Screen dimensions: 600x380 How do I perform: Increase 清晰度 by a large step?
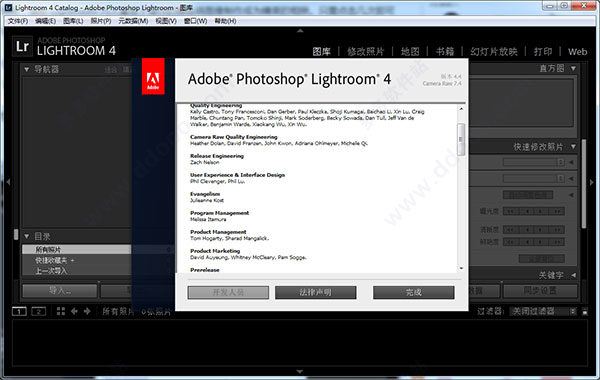(557, 230)
